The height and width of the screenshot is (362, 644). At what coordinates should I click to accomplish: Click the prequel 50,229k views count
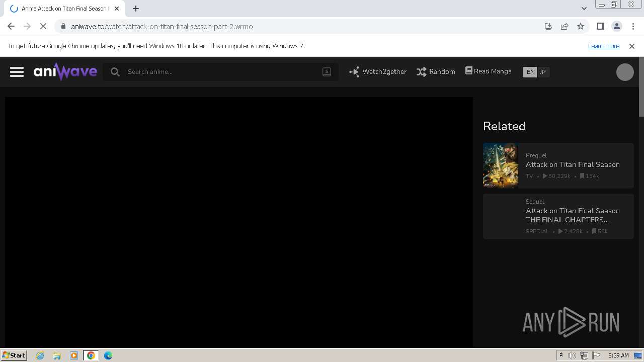point(556,176)
